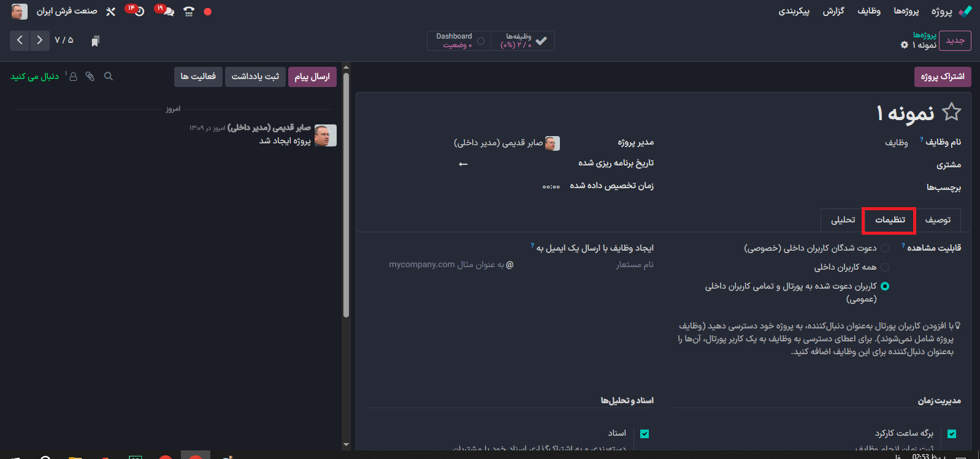Open the gear actions menu beside breadcrumb
Viewport: 980px width, 459px height.
coord(904,45)
